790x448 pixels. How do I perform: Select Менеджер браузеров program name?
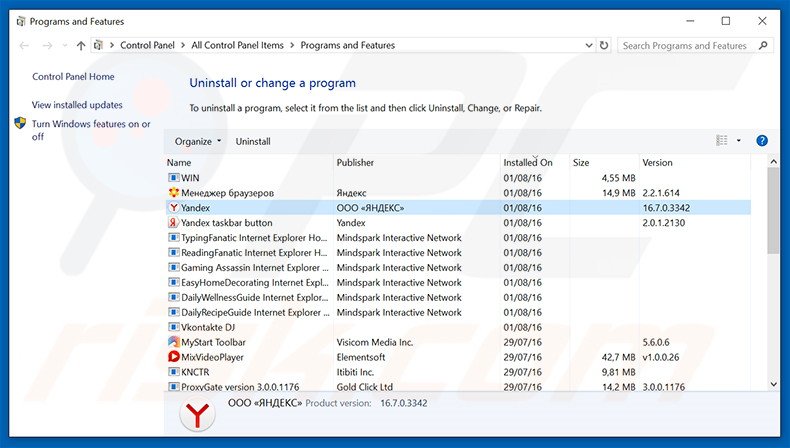227,193
